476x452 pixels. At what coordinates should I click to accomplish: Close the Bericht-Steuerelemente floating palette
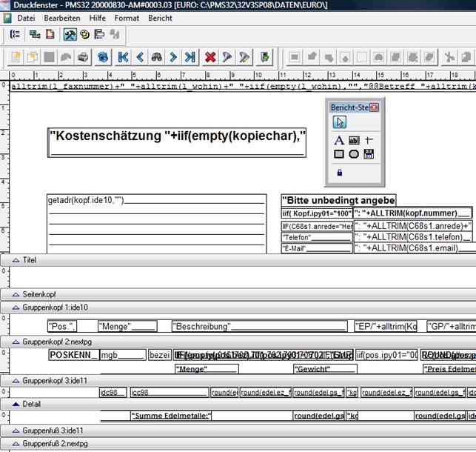374,107
